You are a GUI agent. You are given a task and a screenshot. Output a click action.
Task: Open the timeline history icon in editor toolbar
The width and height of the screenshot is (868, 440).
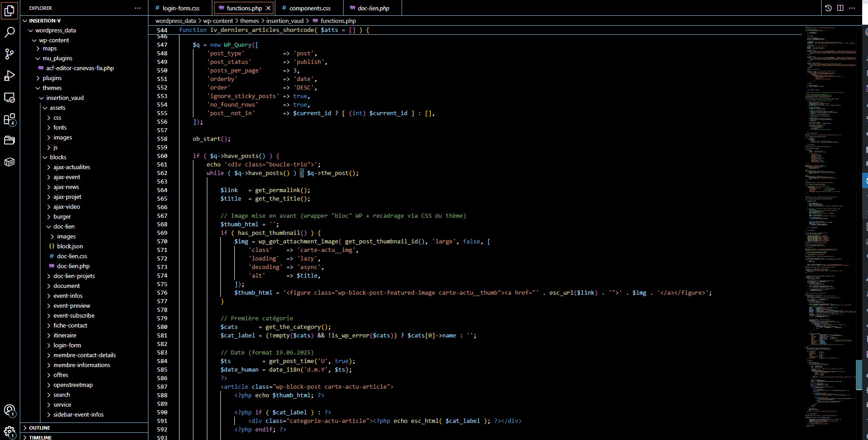click(x=828, y=8)
